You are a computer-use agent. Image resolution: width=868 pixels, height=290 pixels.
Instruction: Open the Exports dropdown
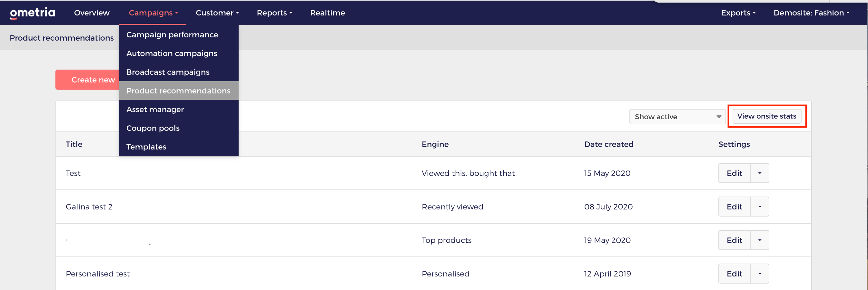pyautogui.click(x=738, y=13)
